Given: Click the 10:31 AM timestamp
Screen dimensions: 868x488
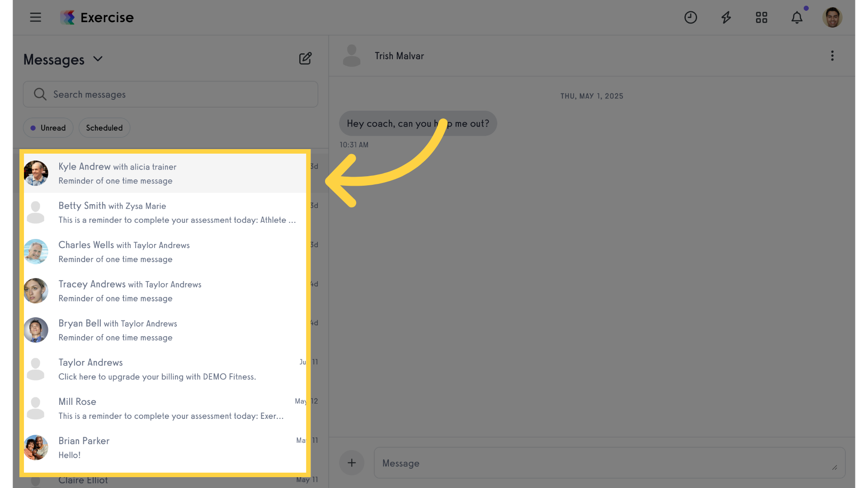Looking at the screenshot, I should (354, 145).
